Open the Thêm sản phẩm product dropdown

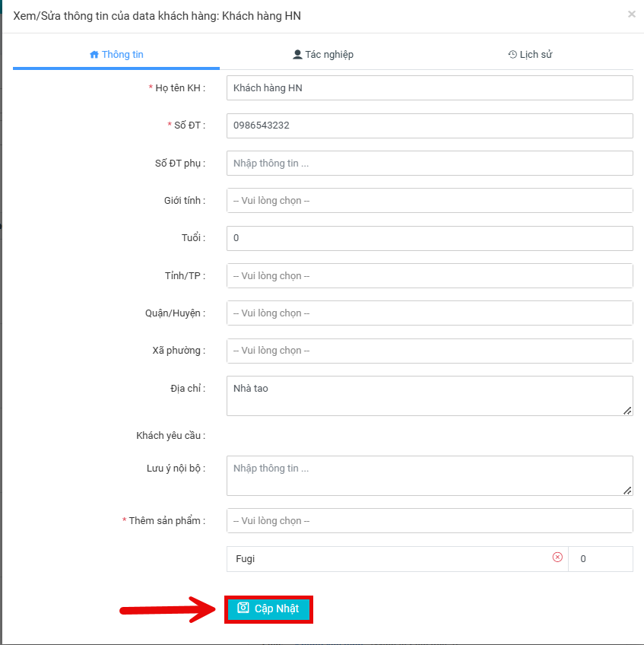pos(430,521)
